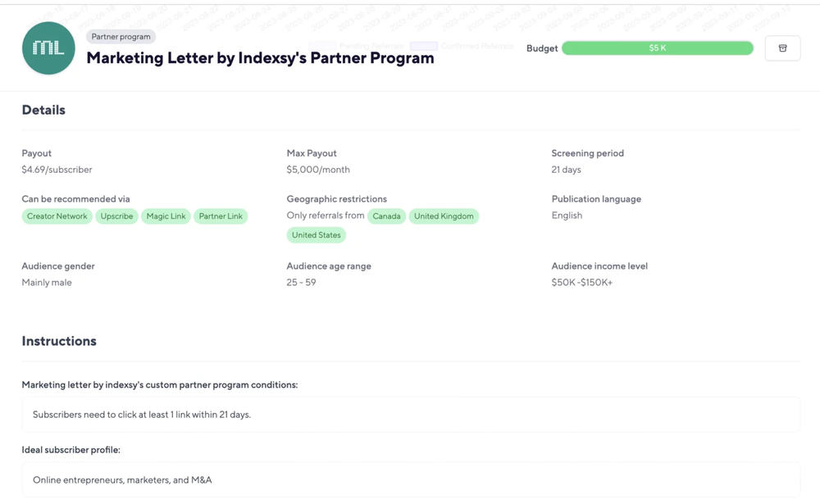
Task: Click the Partner program label badge
Action: point(120,36)
